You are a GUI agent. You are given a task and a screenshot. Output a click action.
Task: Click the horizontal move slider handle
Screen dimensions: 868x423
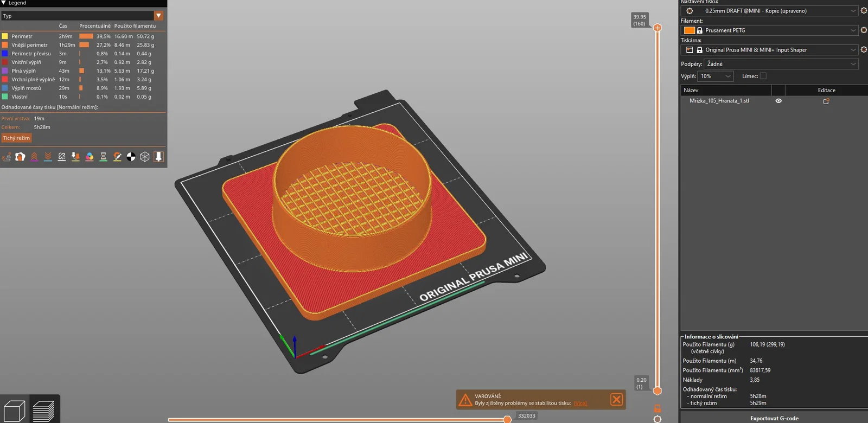pyautogui.click(x=507, y=419)
